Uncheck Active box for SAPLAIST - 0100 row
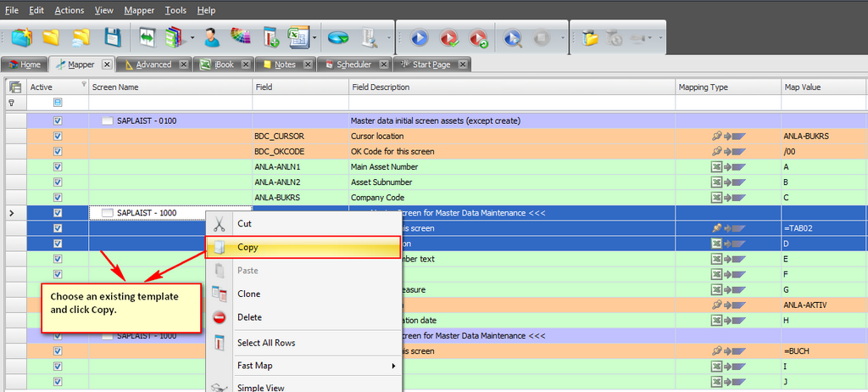The width and height of the screenshot is (868, 392). point(58,120)
